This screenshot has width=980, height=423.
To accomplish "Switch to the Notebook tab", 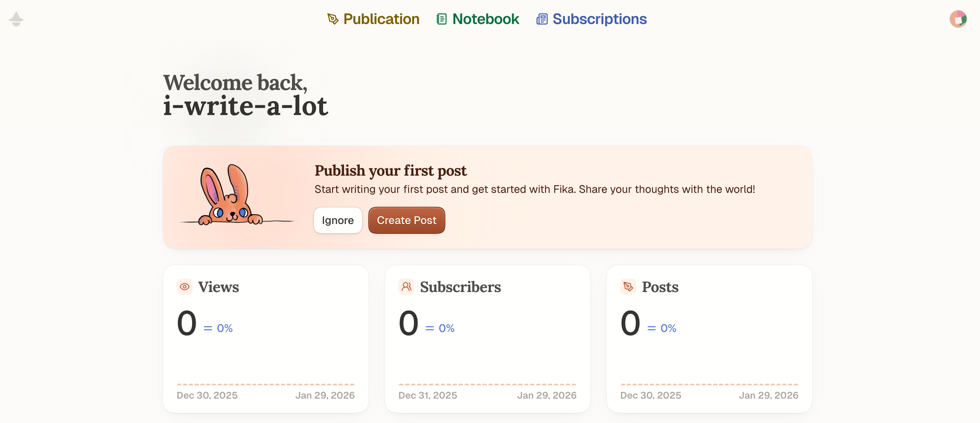I will pyautogui.click(x=486, y=19).
